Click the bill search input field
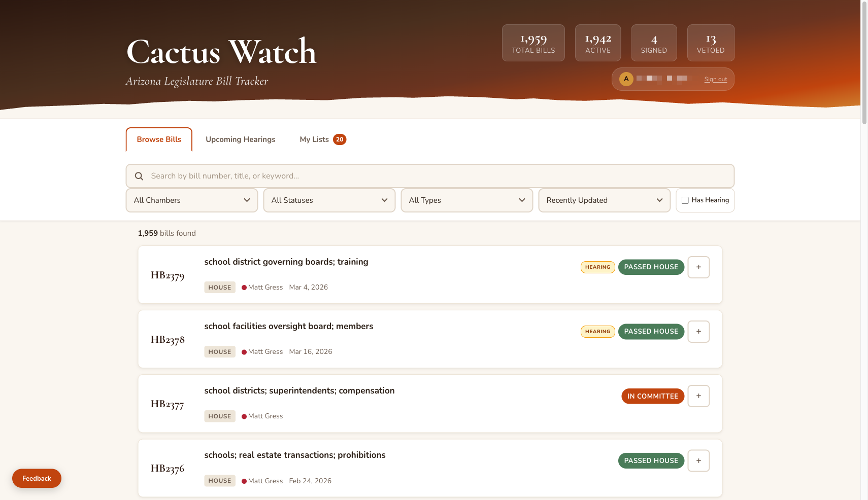This screenshot has height=500, width=868. click(x=355, y=176)
